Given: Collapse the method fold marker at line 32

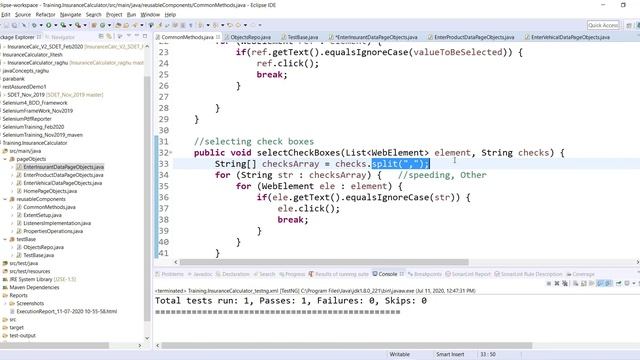Looking at the screenshot, I should point(171,153).
